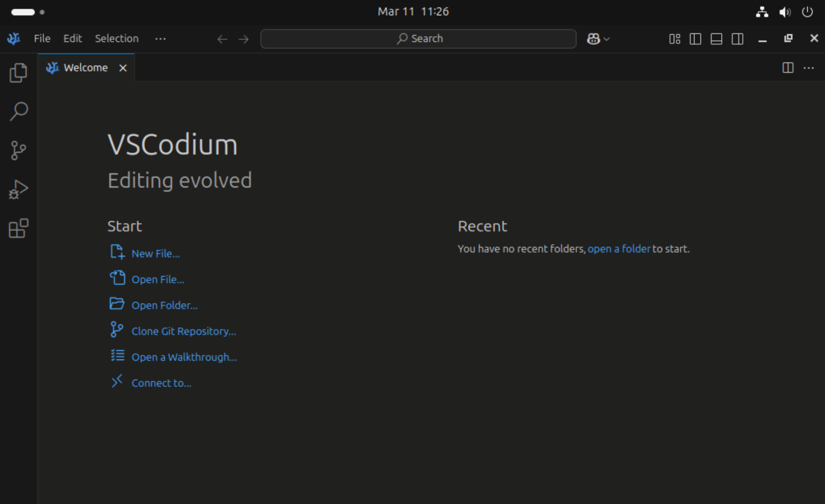Select the Run and Debug icon
The width and height of the screenshot is (825, 504).
[x=19, y=189]
